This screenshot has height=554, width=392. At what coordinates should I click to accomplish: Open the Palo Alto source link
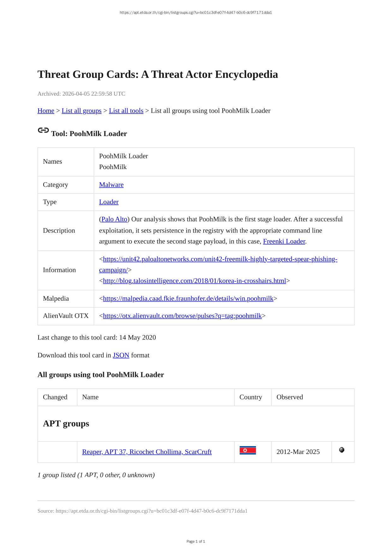pos(114,219)
